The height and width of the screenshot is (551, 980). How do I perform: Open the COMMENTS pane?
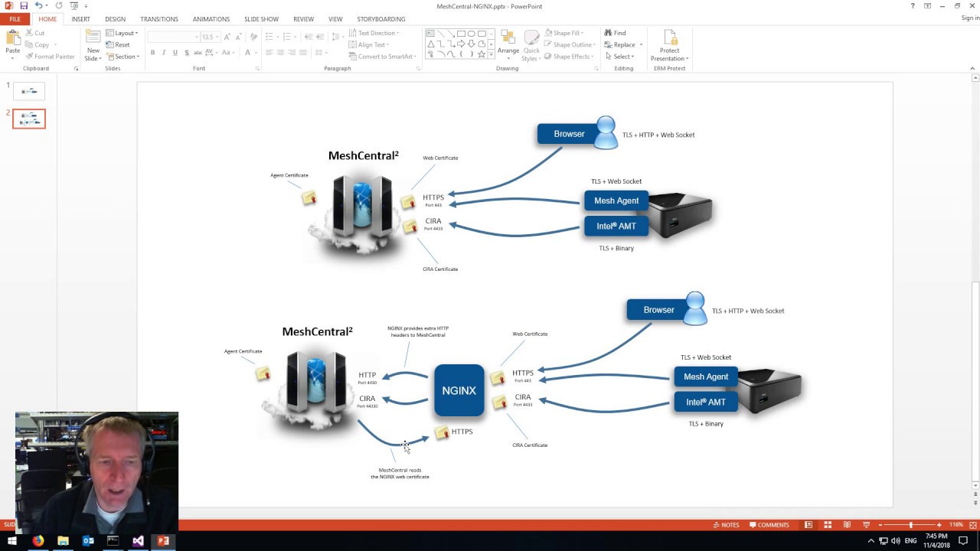pos(769,525)
